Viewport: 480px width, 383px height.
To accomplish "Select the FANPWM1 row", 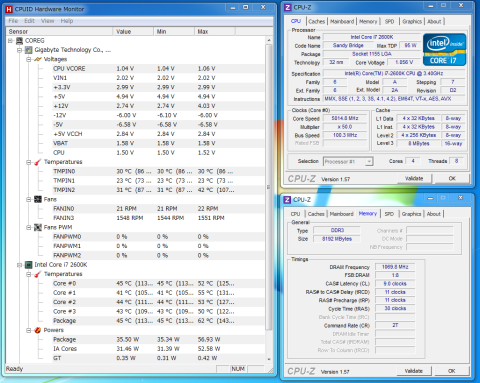I will (159, 246).
